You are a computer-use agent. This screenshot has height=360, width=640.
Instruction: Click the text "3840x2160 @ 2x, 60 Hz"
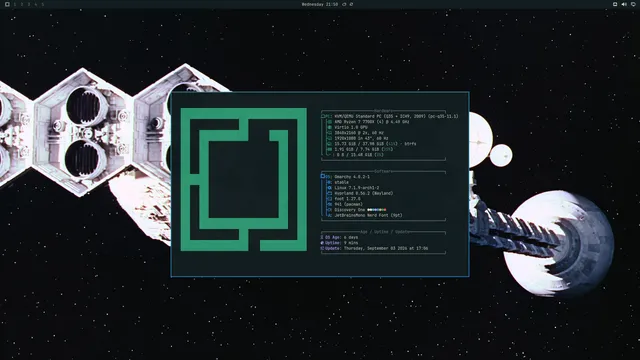coord(359,133)
